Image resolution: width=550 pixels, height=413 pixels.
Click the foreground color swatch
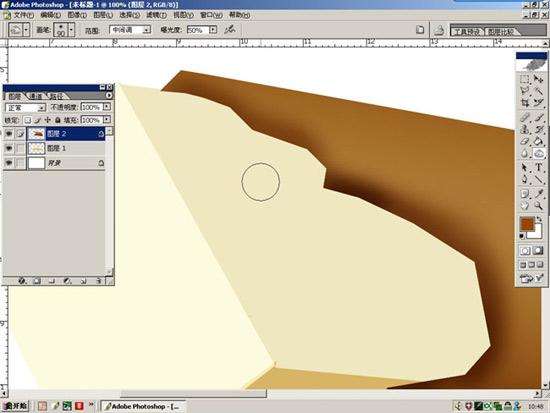[x=527, y=223]
